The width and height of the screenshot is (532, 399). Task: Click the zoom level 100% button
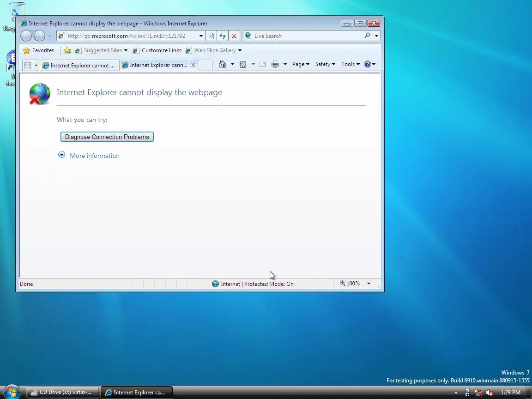350,283
